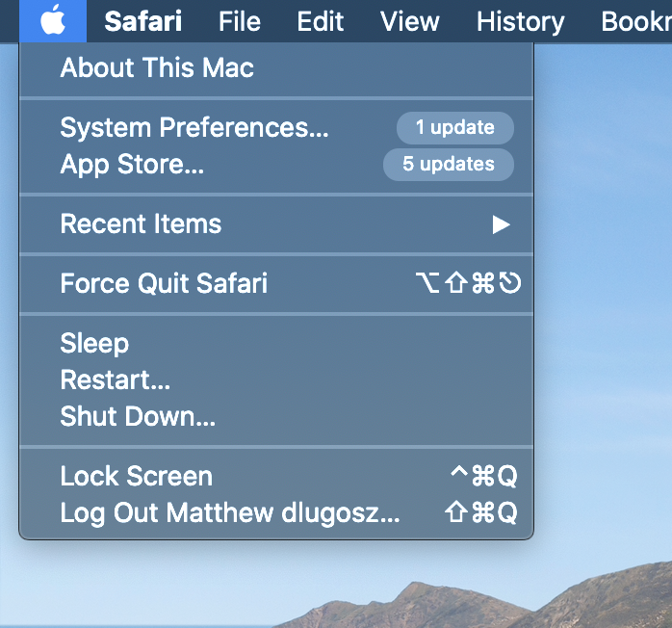Select Restart from the Apple menu
The width and height of the screenshot is (672, 628).
116,379
